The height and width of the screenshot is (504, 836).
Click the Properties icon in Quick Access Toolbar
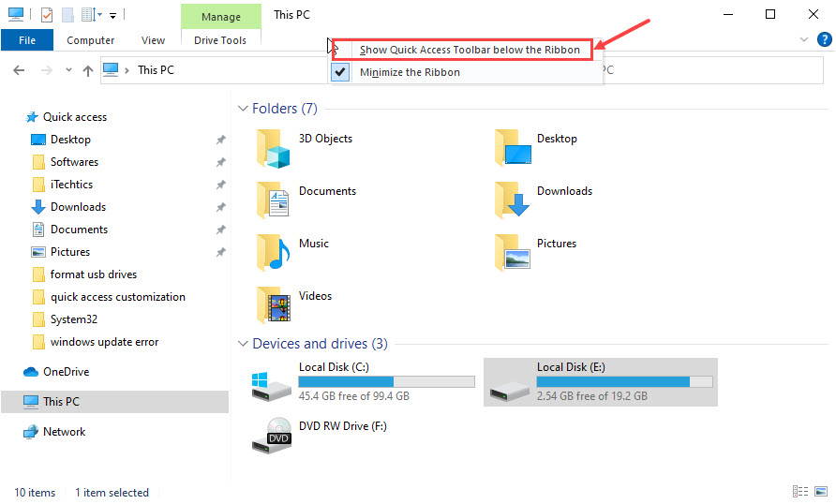click(47, 14)
